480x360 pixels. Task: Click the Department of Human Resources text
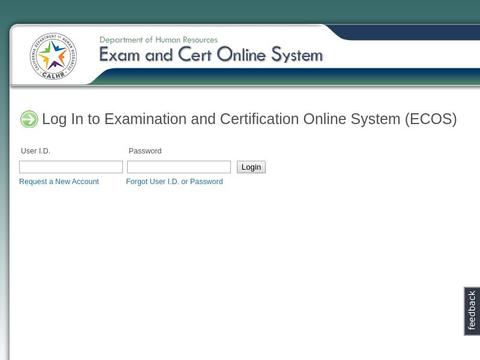[x=159, y=40]
